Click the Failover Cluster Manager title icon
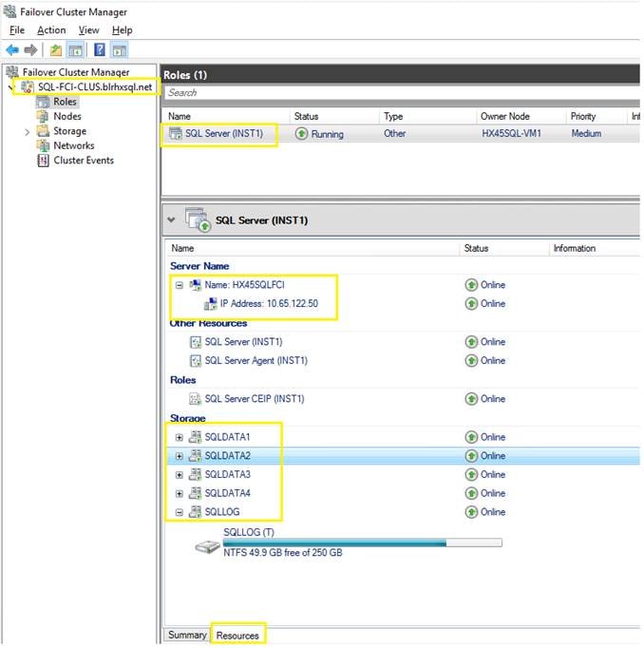The width and height of the screenshot is (644, 648). [x=9, y=11]
